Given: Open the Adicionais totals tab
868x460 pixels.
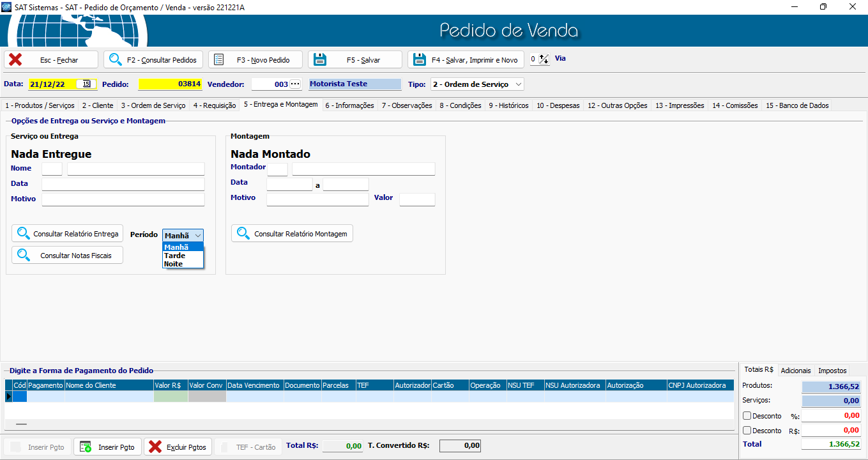Looking at the screenshot, I should (795, 371).
